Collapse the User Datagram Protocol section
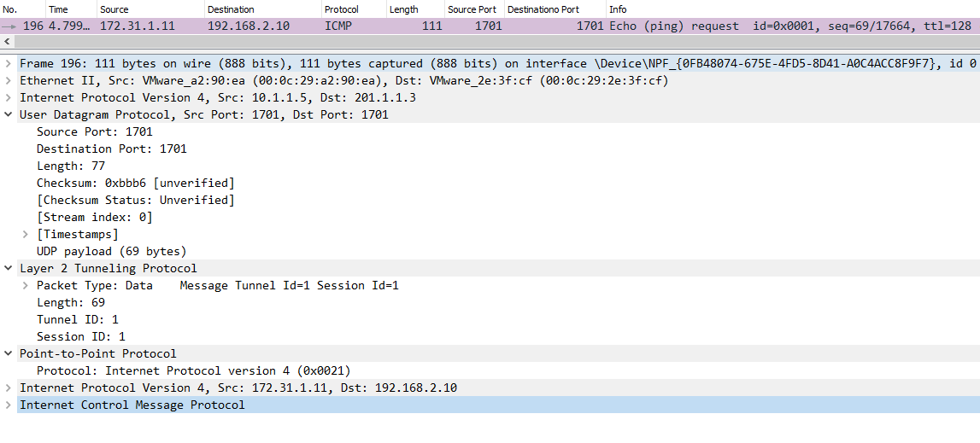Viewport: 980px width, 443px height. (x=8, y=114)
